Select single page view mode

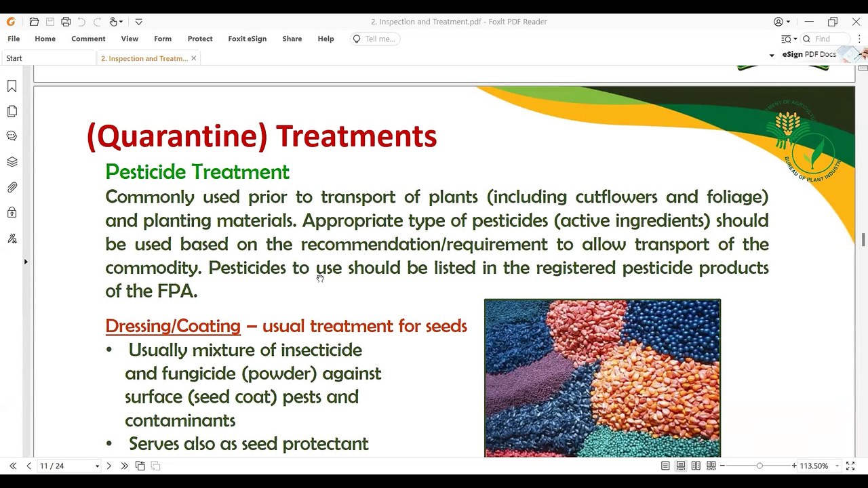[665, 466]
